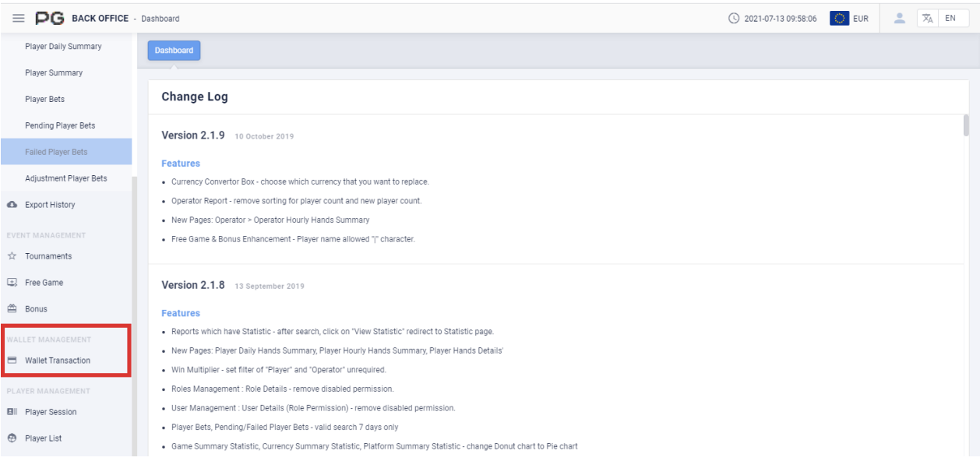
Task: Click the Export History cloud icon
Action: [12, 205]
